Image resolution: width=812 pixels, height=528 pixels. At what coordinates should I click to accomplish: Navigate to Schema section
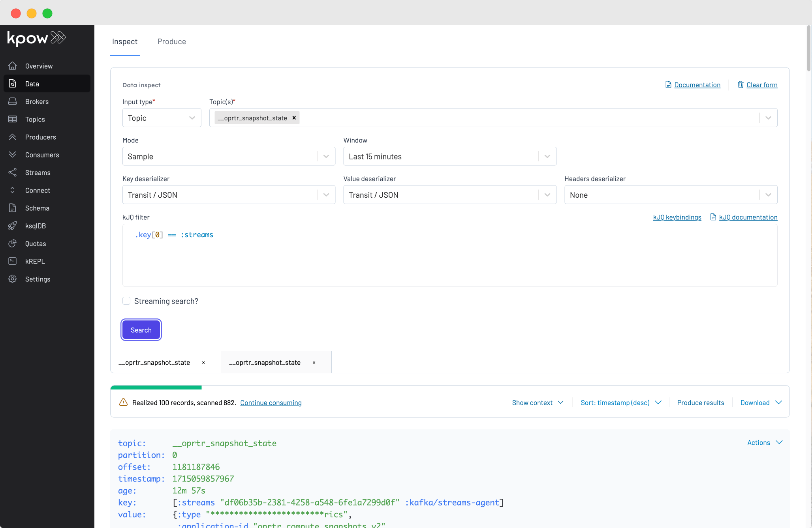(37, 208)
